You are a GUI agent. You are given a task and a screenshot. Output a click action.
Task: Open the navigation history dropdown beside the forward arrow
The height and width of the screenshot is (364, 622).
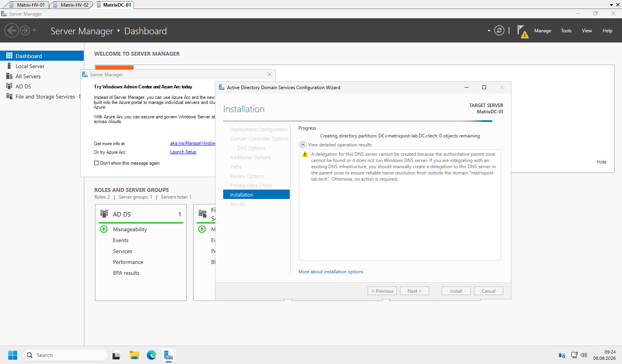[34, 30]
